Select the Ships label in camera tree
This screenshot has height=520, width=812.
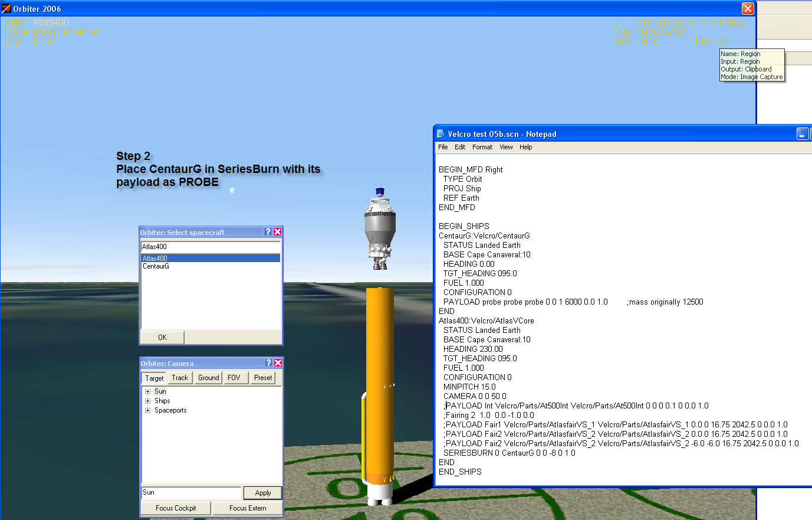tap(162, 401)
